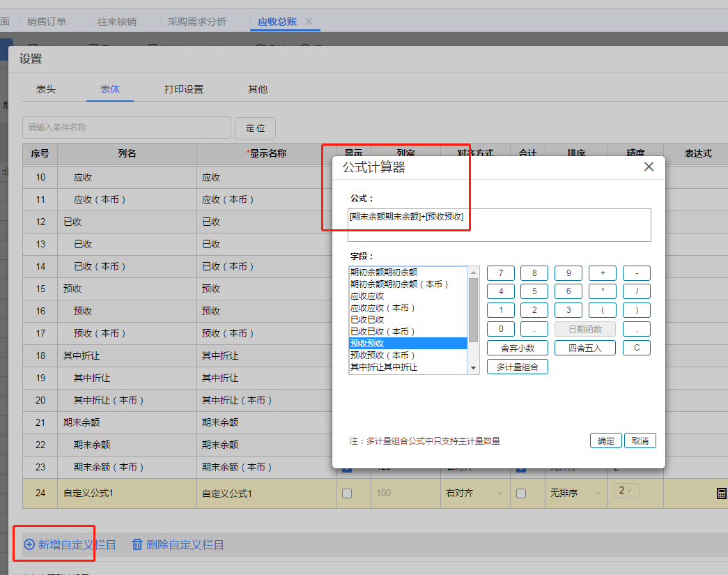Open precision dropdown showing 2
Screen dimensions: 728x575
(x=626, y=491)
